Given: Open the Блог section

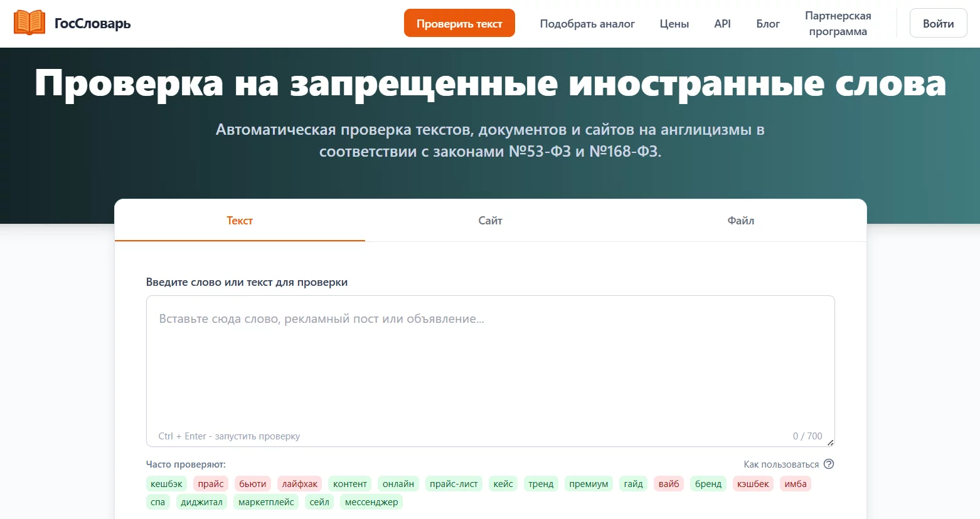Looking at the screenshot, I should pyautogui.click(x=767, y=24).
